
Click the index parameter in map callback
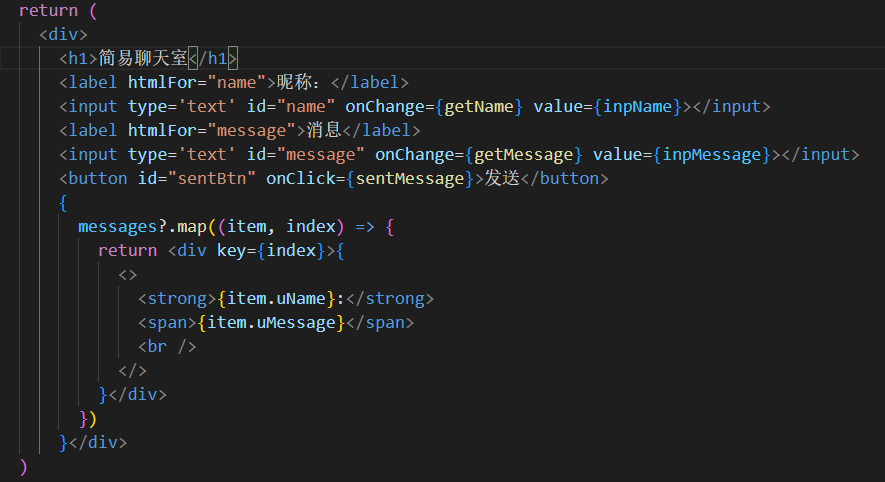click(310, 227)
